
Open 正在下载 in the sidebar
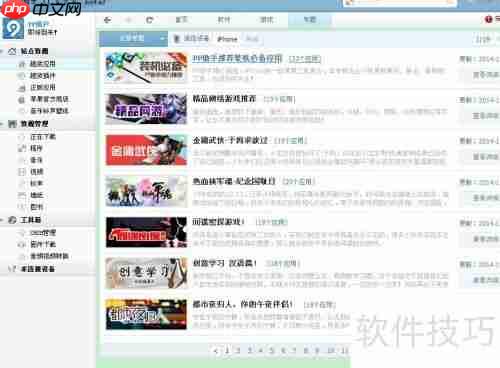coord(43,137)
